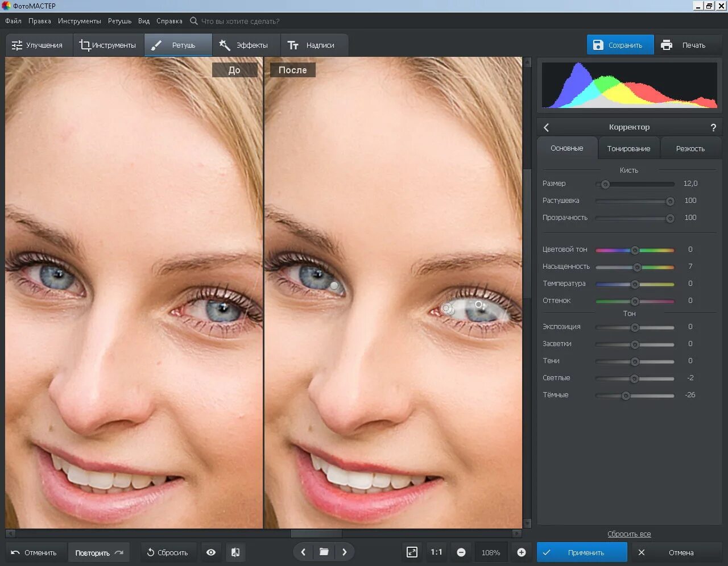Click the После after label
Viewport: 728px width, 566px height.
(292, 70)
